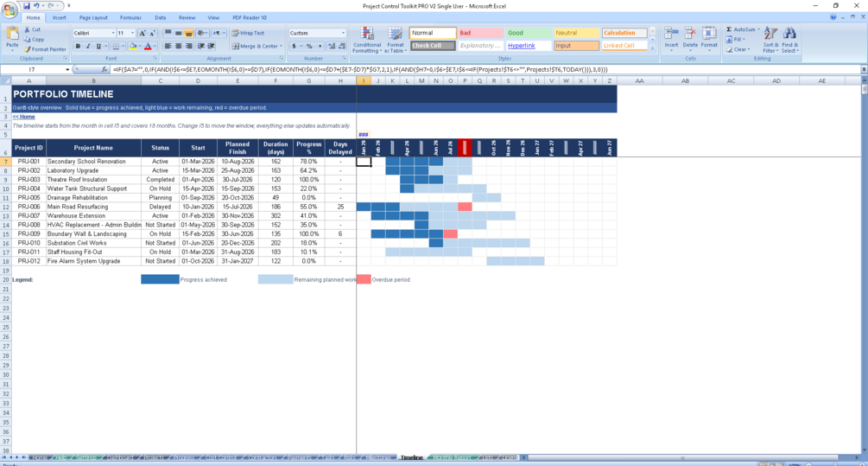This screenshot has width=868, height=466.
Task: Insert cells
Action: pyautogui.click(x=671, y=38)
